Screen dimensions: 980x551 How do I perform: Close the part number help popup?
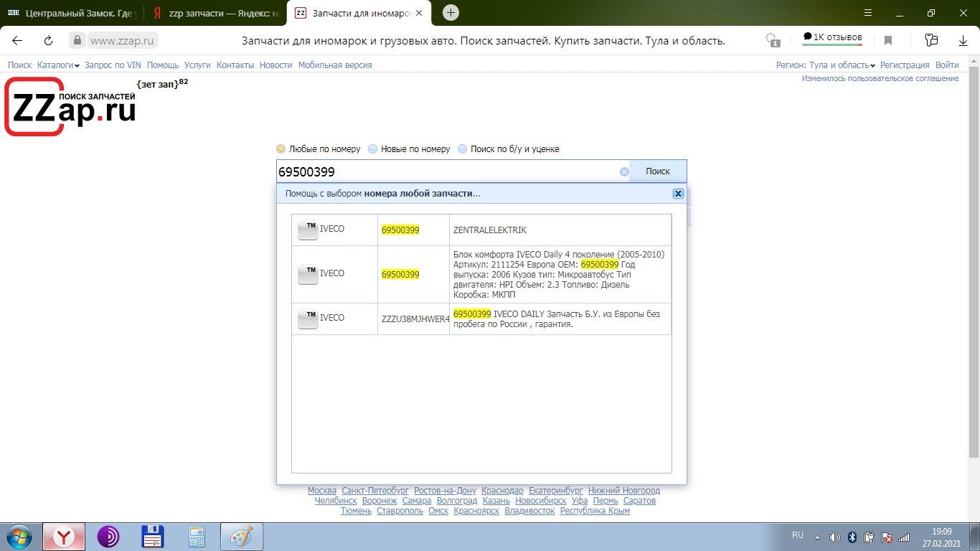[x=678, y=194]
